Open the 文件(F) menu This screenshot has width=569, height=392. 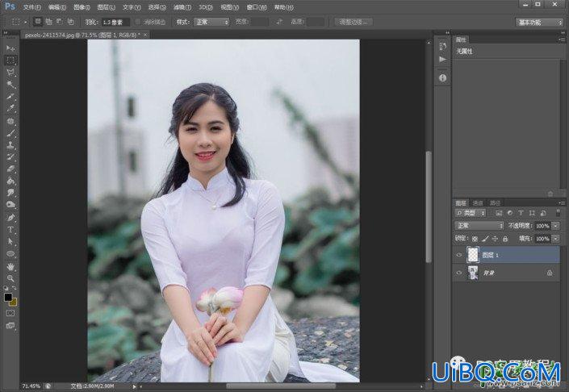click(x=32, y=7)
